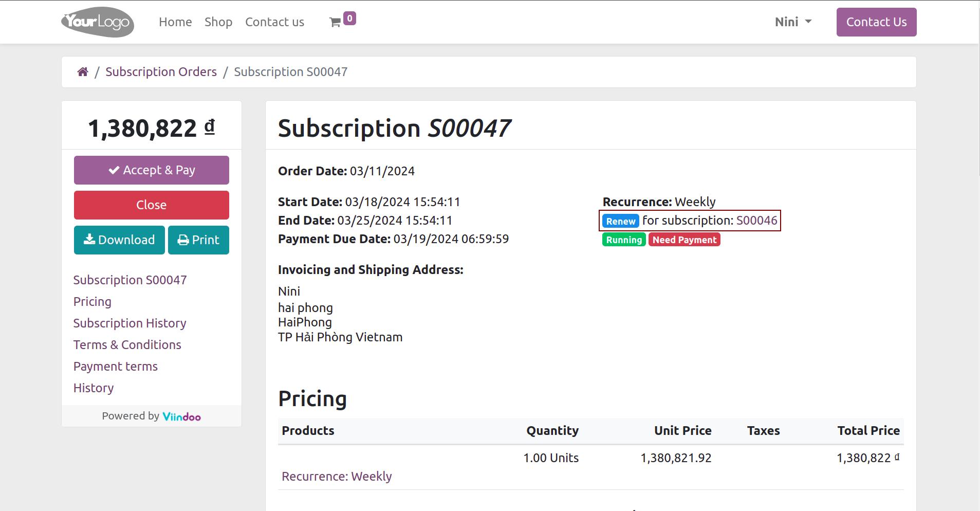Click the YourLogo site logo

click(98, 22)
